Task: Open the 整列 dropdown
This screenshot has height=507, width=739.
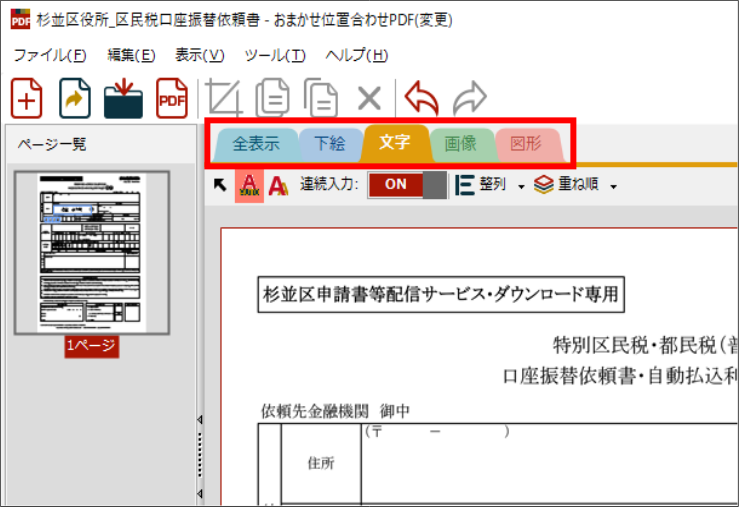Action: [490, 185]
